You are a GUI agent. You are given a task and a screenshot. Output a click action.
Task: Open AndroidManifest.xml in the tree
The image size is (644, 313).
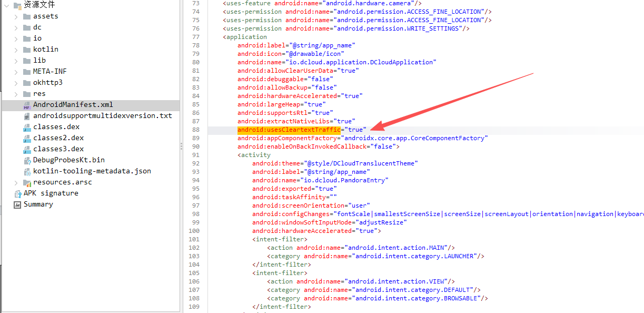pos(73,105)
